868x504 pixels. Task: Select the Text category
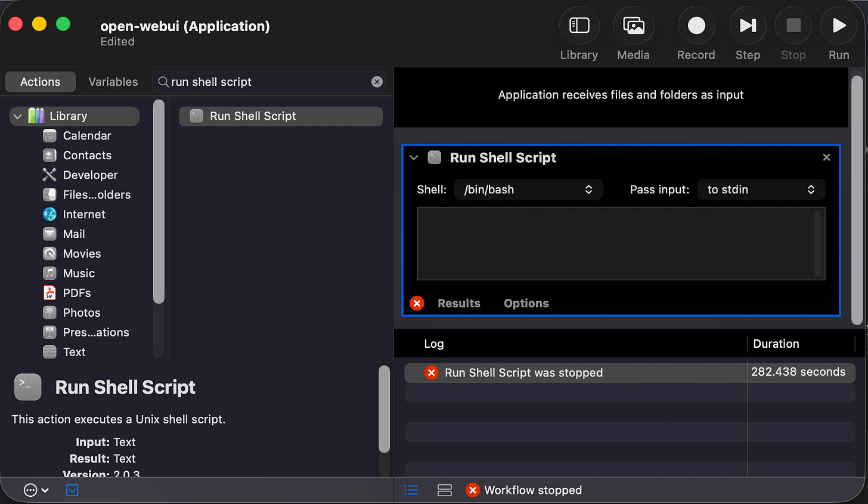[x=74, y=353]
